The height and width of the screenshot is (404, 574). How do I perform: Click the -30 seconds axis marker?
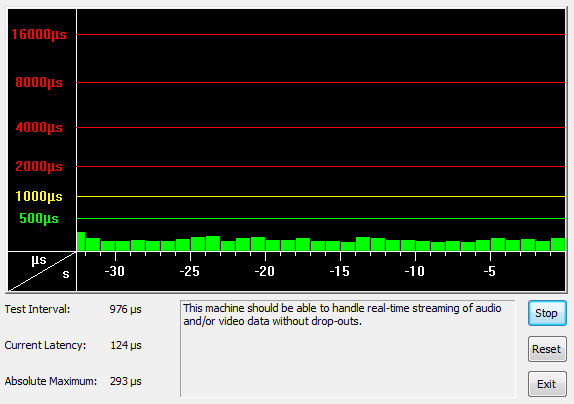[115, 271]
